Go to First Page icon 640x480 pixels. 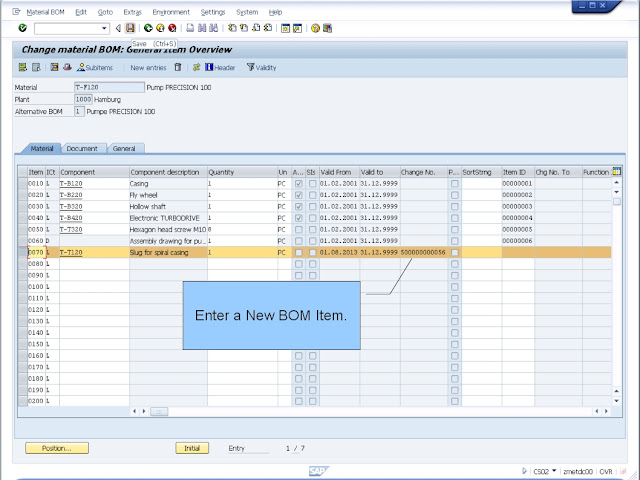232,28
